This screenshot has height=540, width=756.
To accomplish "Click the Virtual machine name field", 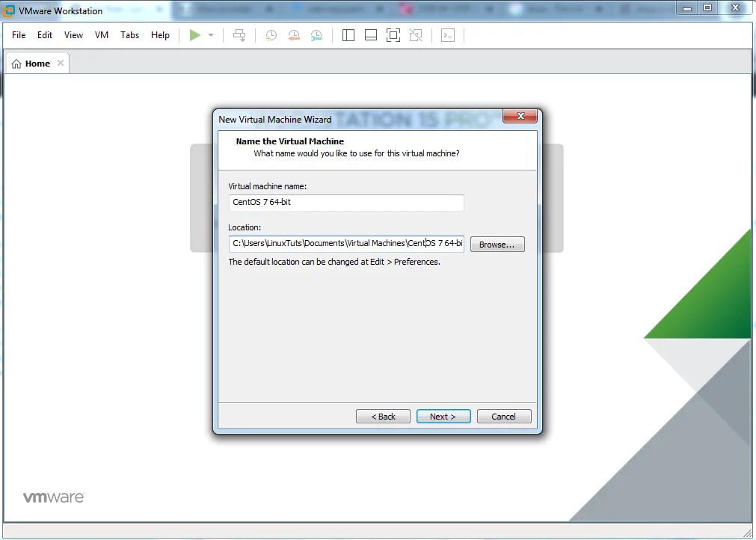I will point(346,203).
